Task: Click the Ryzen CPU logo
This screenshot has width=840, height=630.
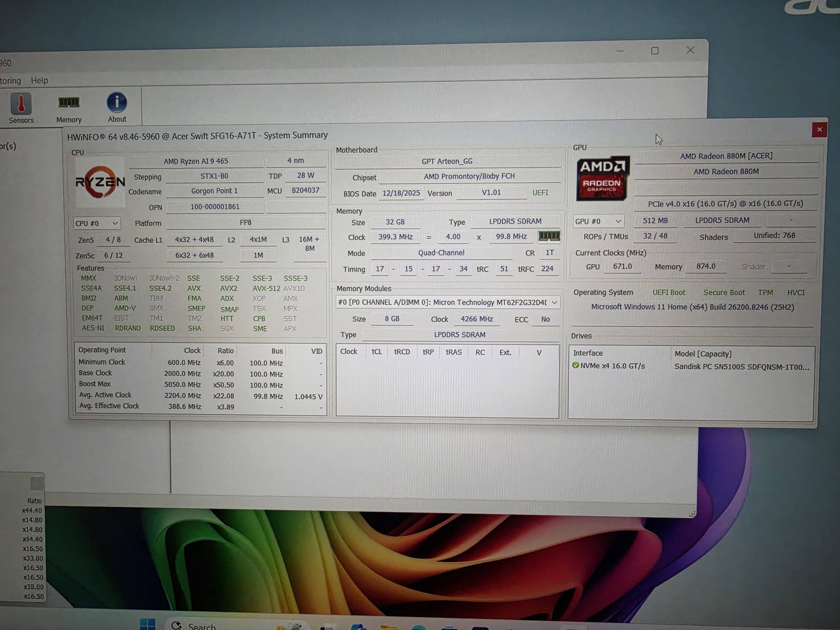Action: [100, 182]
